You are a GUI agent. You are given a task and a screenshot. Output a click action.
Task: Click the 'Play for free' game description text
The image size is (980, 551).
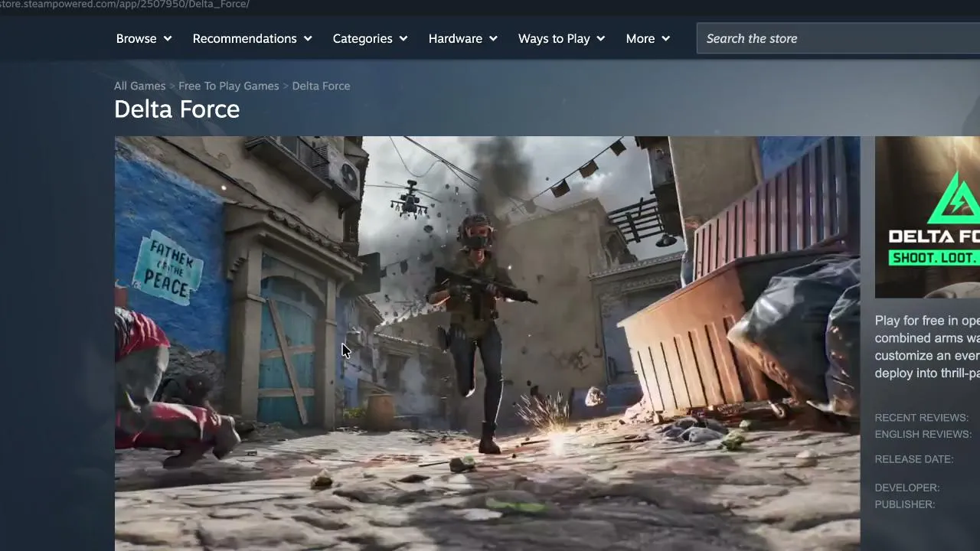click(x=927, y=347)
